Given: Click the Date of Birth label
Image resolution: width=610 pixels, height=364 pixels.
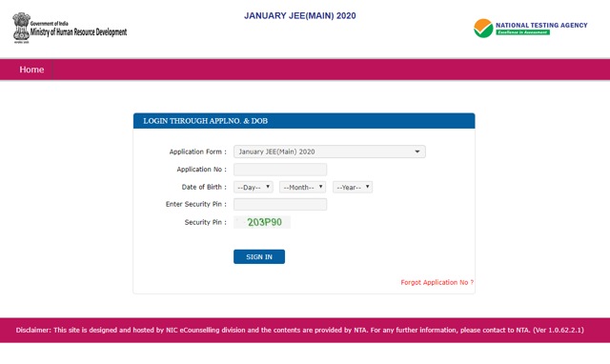Looking at the screenshot, I should coord(204,187).
